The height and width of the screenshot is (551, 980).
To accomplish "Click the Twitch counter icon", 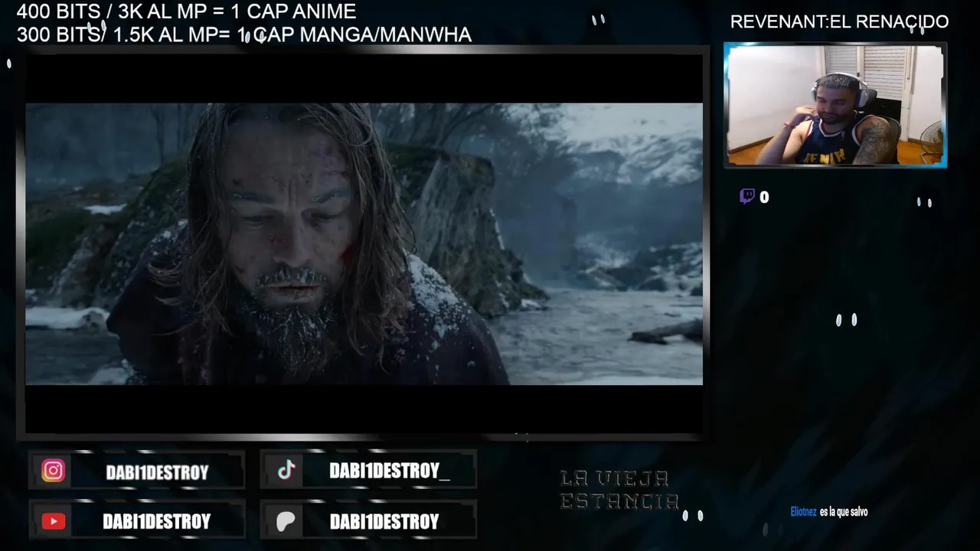I will pos(747,197).
